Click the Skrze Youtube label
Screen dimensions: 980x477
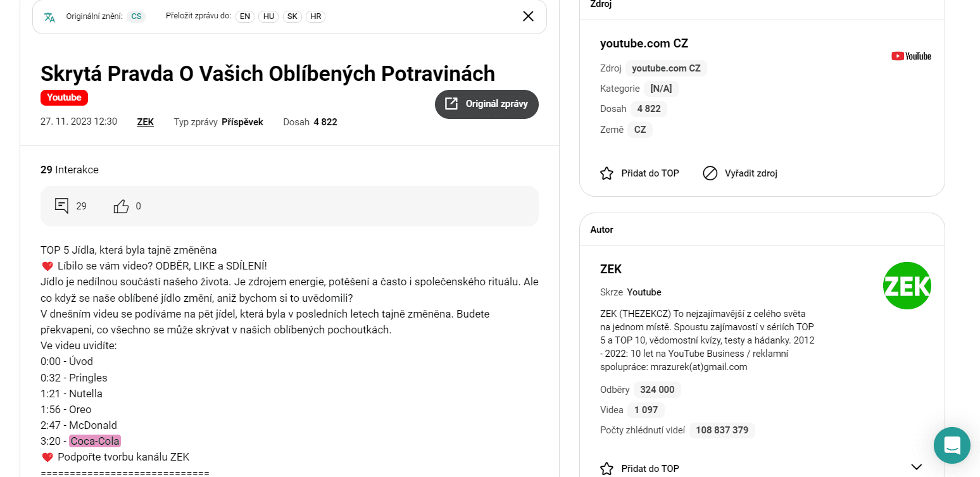[631, 292]
